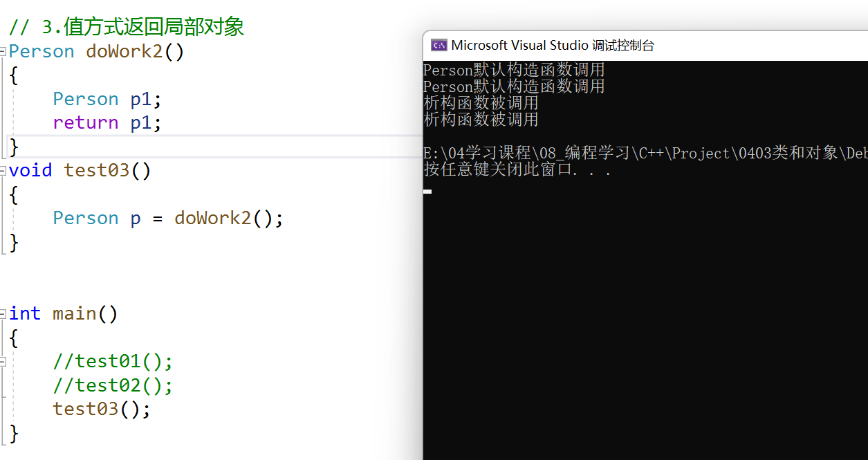Click the blinking console cursor

tap(428, 191)
